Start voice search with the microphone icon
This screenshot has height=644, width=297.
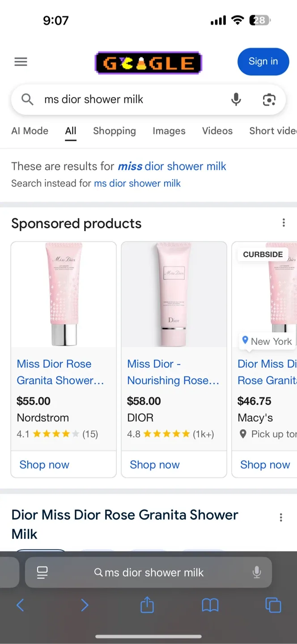coord(236,99)
